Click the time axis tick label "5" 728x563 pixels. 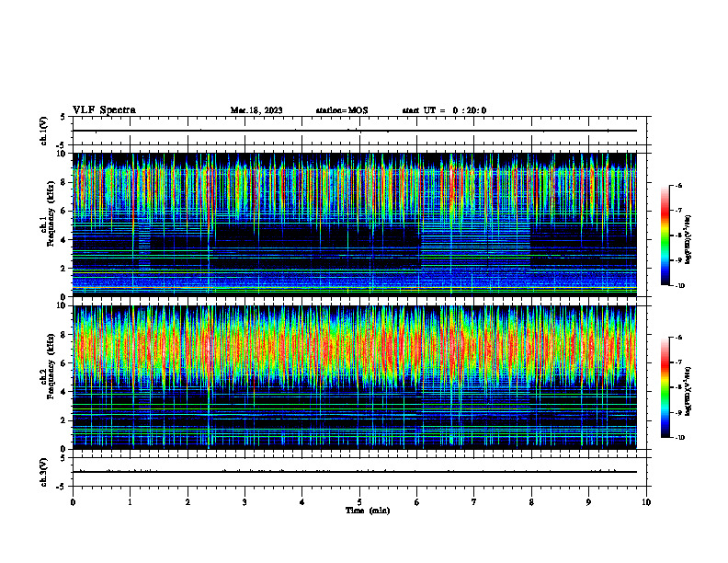(x=359, y=502)
